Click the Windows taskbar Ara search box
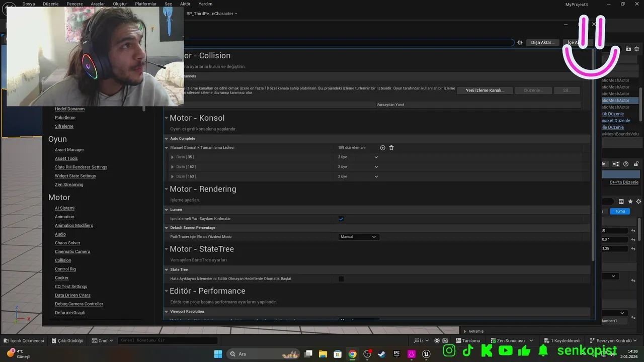The height and width of the screenshot is (362, 644). tap(264, 354)
